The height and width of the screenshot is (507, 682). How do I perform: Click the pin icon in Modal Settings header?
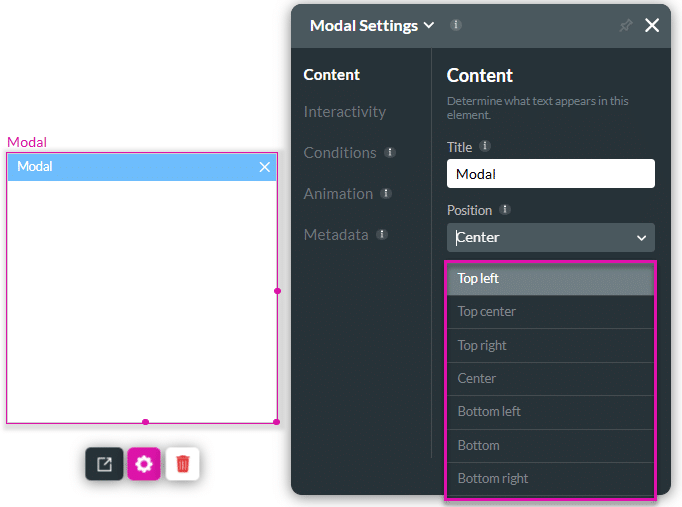tap(626, 26)
